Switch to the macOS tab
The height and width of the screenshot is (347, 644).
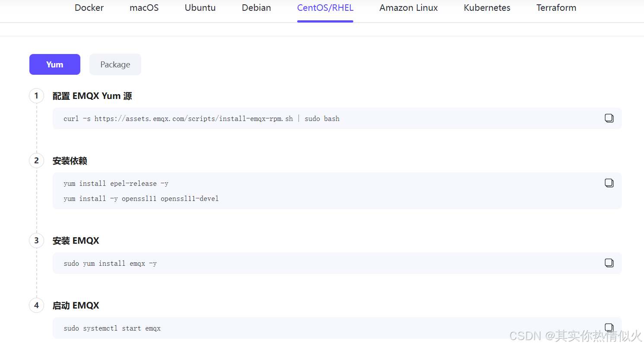(144, 8)
